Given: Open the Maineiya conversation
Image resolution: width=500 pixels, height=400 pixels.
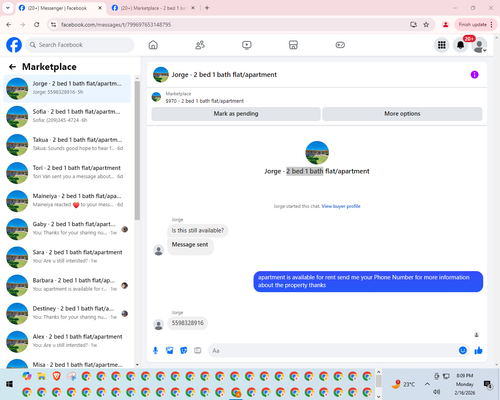Looking at the screenshot, I should click(67, 201).
